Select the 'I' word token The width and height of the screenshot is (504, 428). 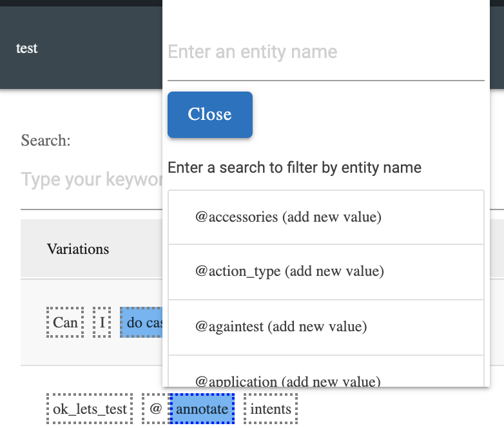click(x=102, y=322)
